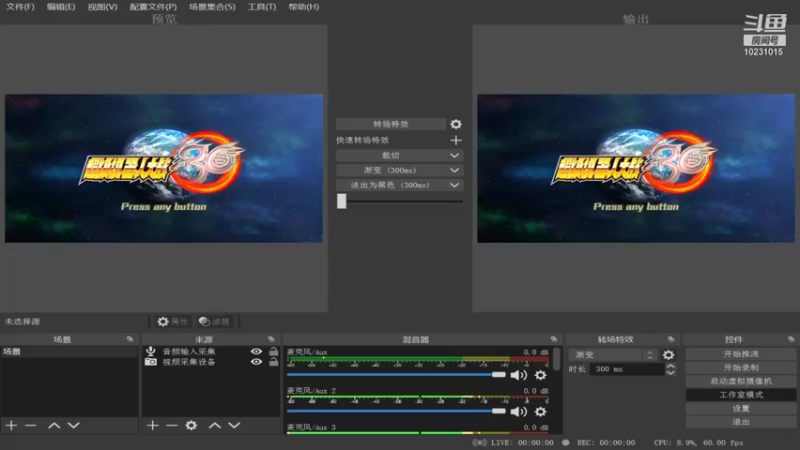Viewport: 800px width, 450px height.
Task: Pop out the 场景 scenes dock
Action: click(130, 339)
